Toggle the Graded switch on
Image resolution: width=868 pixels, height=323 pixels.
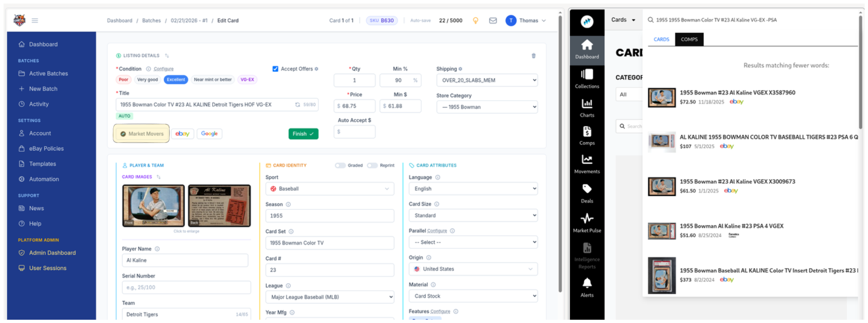[x=340, y=165]
